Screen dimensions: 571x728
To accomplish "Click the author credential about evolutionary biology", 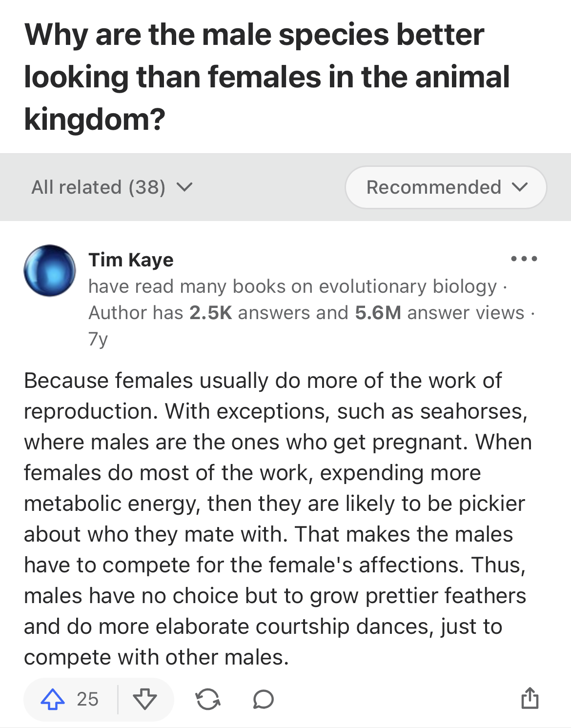I will [x=292, y=286].
